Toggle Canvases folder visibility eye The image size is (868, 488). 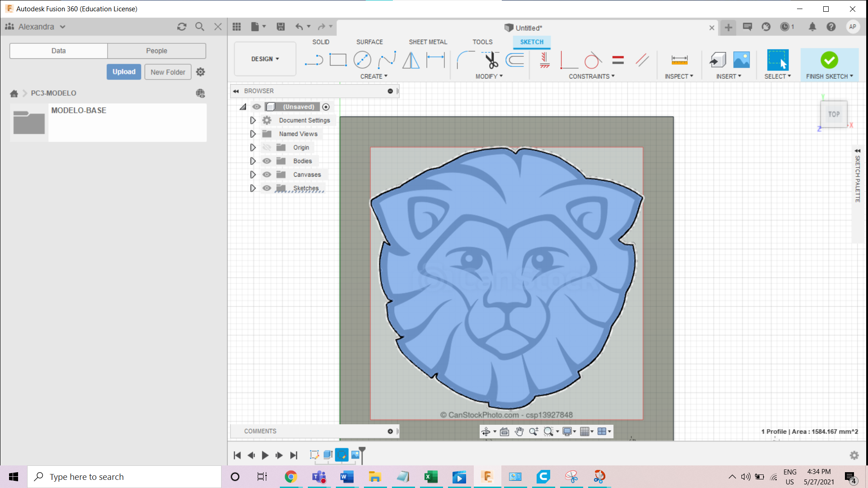tap(267, 174)
